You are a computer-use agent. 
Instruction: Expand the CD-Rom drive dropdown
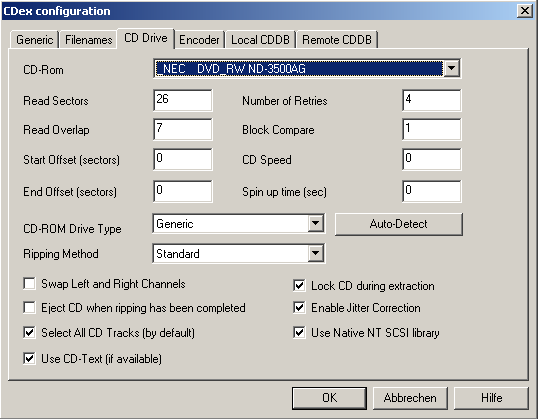coord(452,69)
